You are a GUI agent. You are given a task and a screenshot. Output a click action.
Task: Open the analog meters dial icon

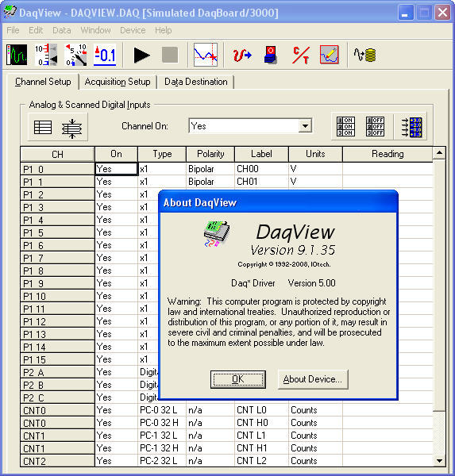(76, 55)
